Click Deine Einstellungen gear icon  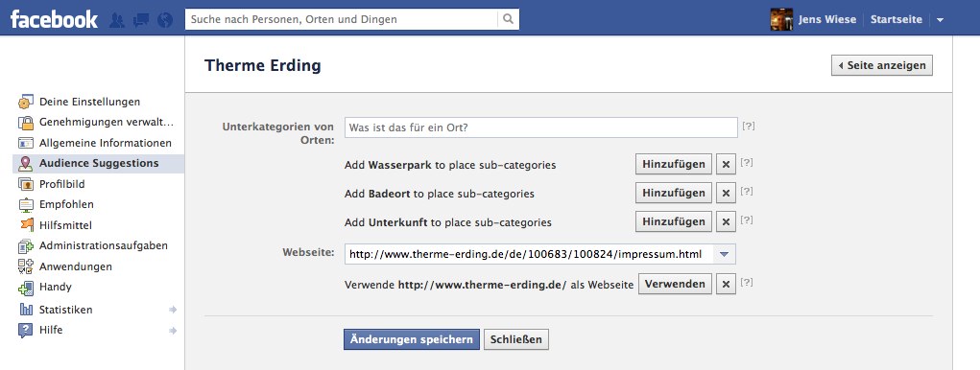[26, 102]
